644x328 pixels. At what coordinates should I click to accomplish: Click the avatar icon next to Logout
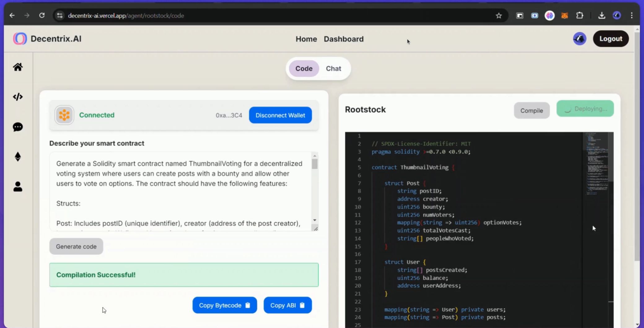pyautogui.click(x=580, y=39)
